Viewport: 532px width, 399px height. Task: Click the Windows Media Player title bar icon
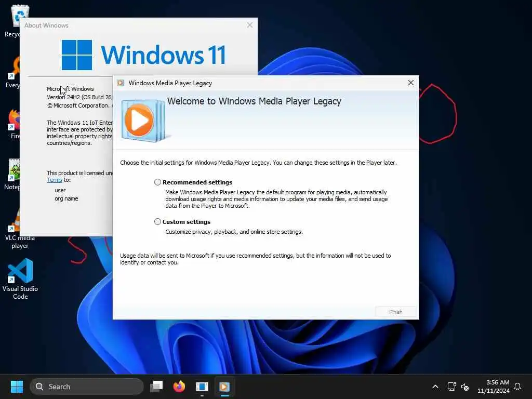click(x=121, y=83)
